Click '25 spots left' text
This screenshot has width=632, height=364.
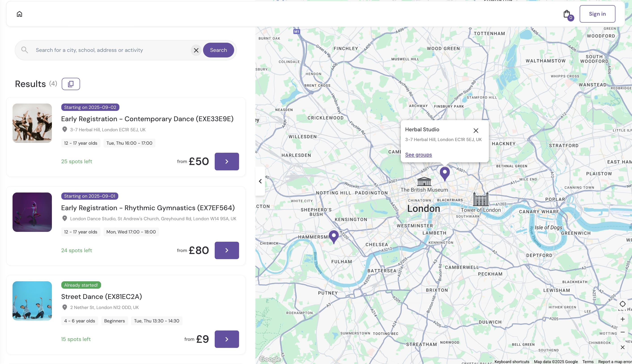76,161
